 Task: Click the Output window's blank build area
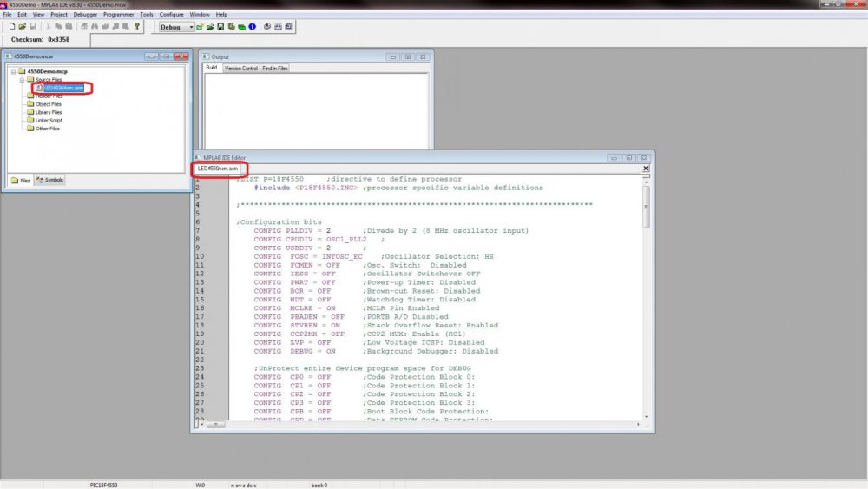click(x=316, y=111)
